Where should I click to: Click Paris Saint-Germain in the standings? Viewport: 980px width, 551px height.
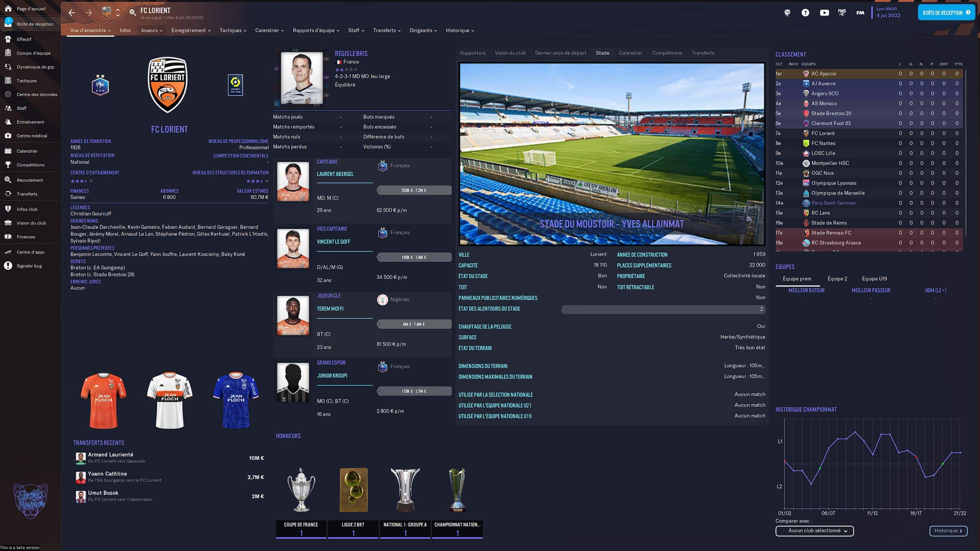(833, 203)
